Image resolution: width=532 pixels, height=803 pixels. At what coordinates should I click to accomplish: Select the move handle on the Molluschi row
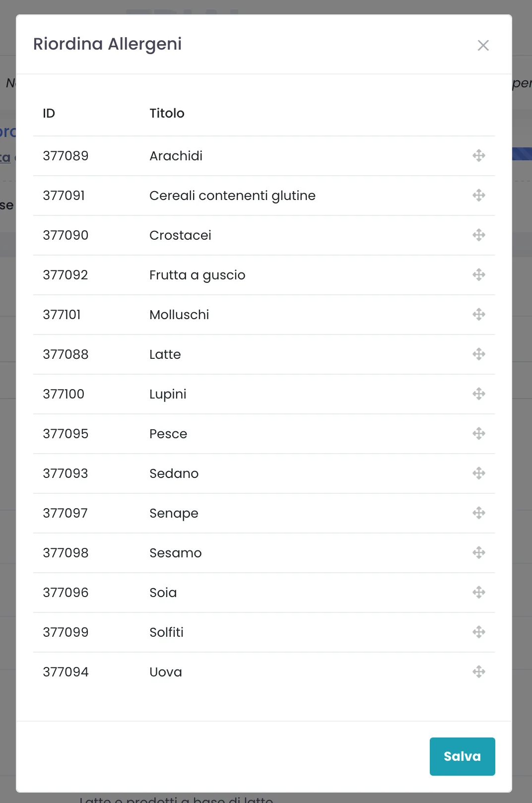[x=479, y=314]
